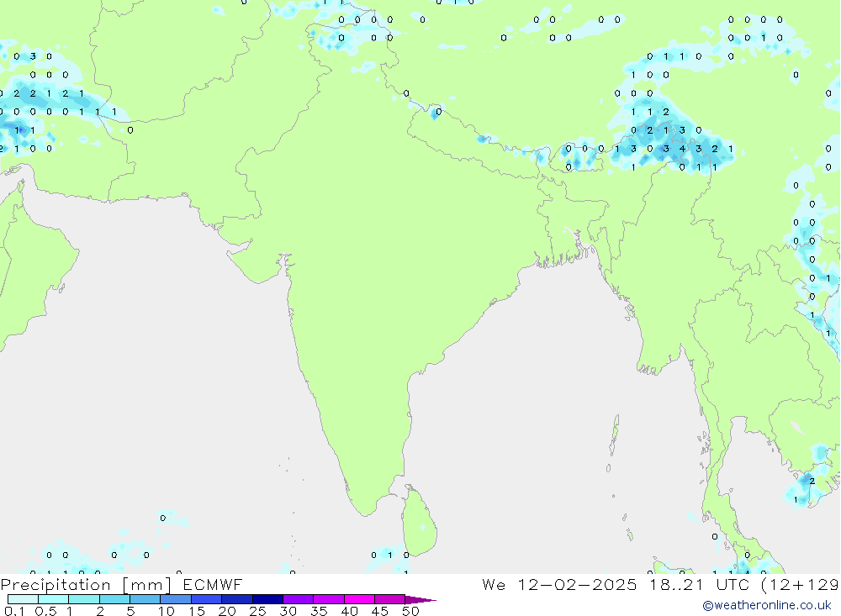Click the 25–30 mm navy legend swatch
The width and height of the screenshot is (841, 616).
click(267, 599)
